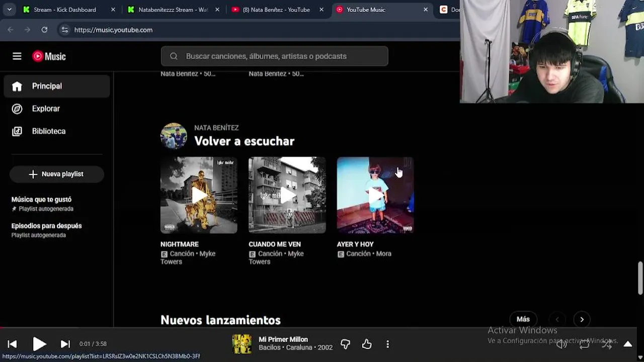The image size is (644, 362).
Task: View site information icon
Action: [64, 30]
